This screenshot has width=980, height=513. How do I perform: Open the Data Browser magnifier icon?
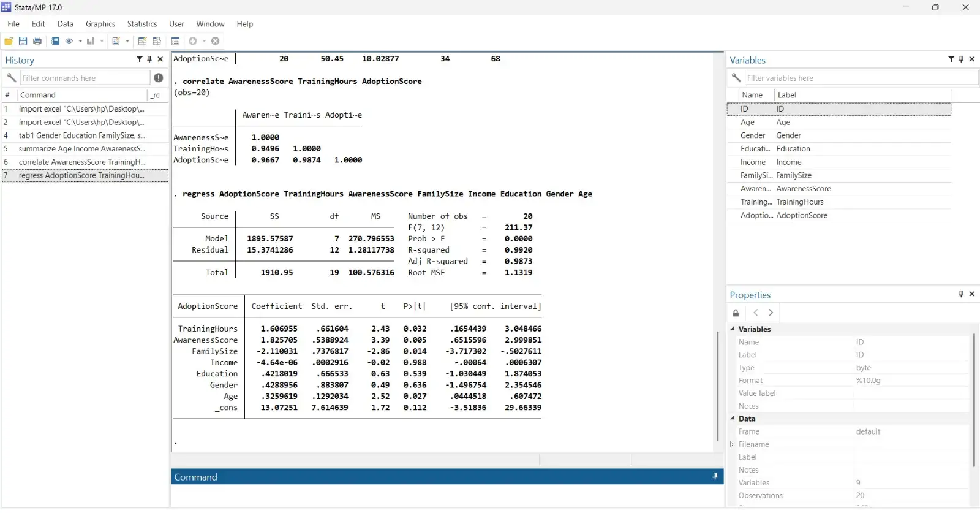click(157, 41)
